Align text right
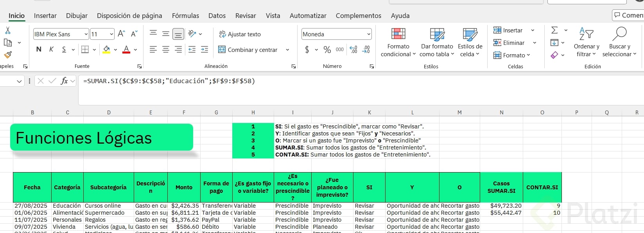The height and width of the screenshot is (233, 644). click(178, 50)
